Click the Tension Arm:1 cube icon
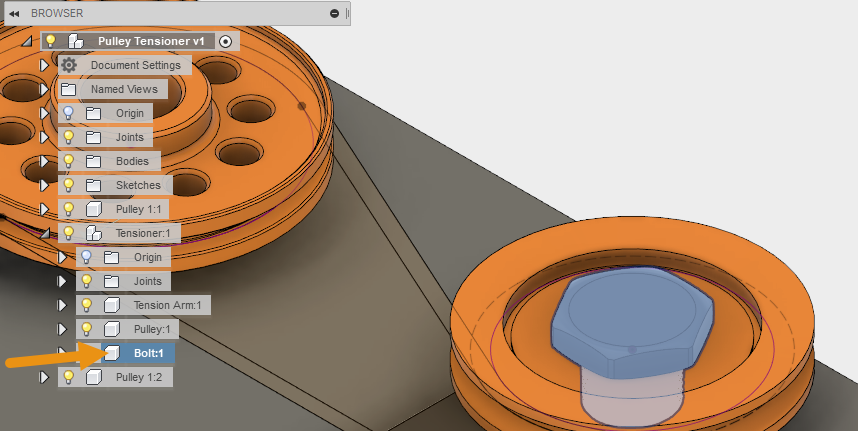The width and height of the screenshot is (858, 431). (112, 306)
